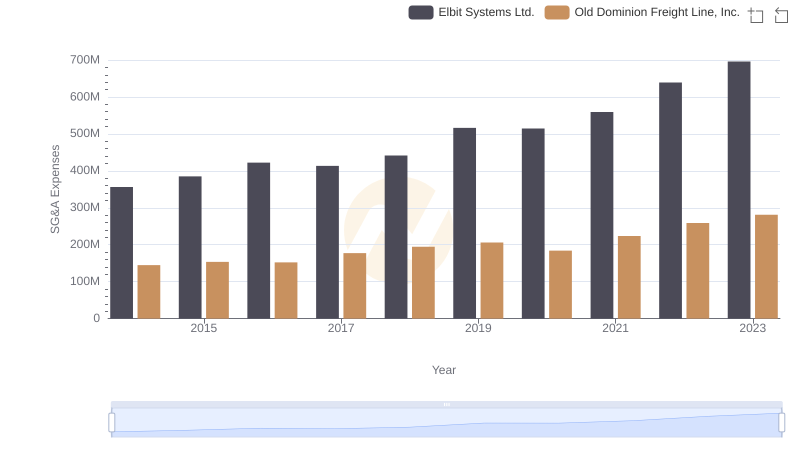Click the Old Dominion bar for 2023
800x461 pixels.
tap(766, 267)
